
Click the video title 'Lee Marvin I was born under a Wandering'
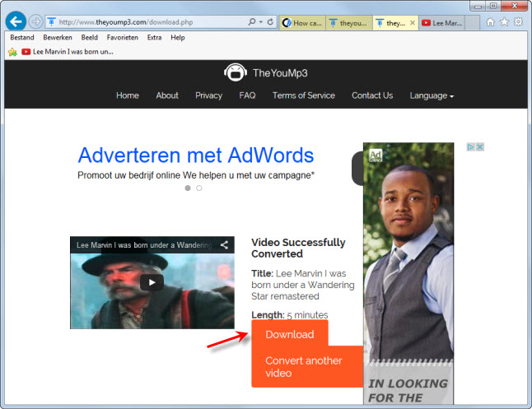point(144,245)
